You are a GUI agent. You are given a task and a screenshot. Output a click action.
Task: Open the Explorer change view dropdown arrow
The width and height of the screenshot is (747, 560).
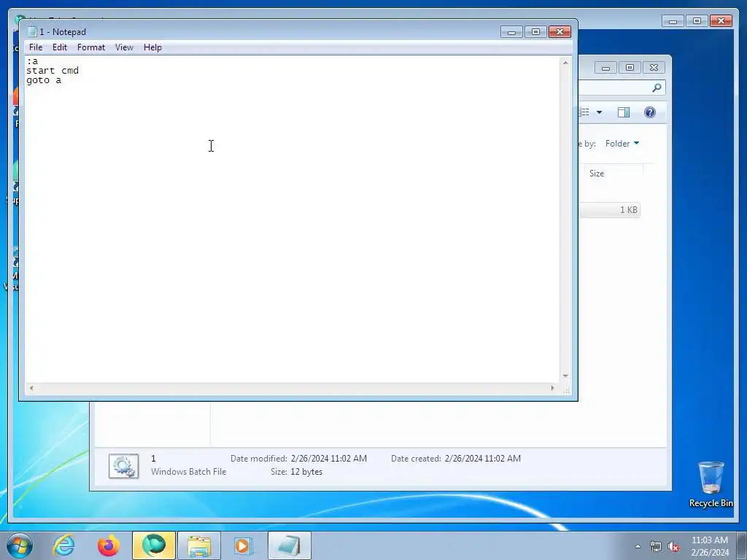pyautogui.click(x=600, y=112)
